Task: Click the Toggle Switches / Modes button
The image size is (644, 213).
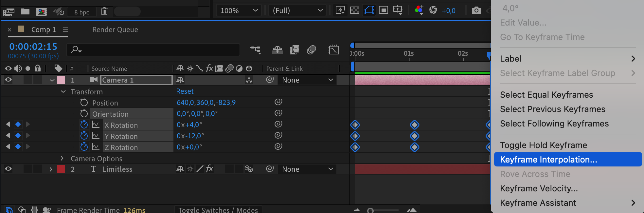Action: pyautogui.click(x=218, y=210)
